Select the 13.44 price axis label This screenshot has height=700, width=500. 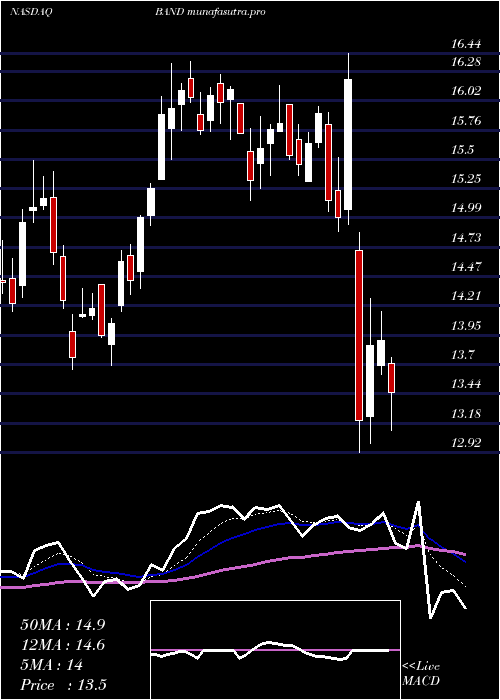466,384
